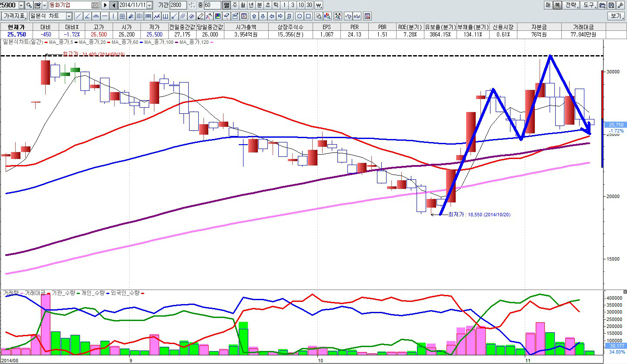The width and height of the screenshot is (627, 364).
Task: Toggle daily (일) period button
Action: 227,5
